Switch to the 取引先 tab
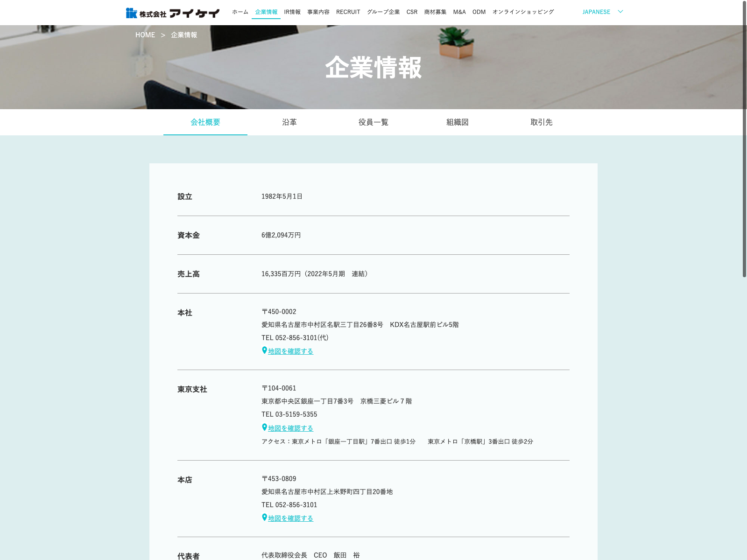This screenshot has width=747, height=560. (x=542, y=122)
